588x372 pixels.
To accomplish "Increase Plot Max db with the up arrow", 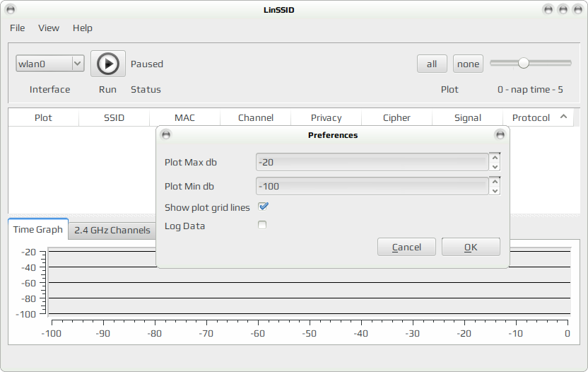I will (495, 158).
